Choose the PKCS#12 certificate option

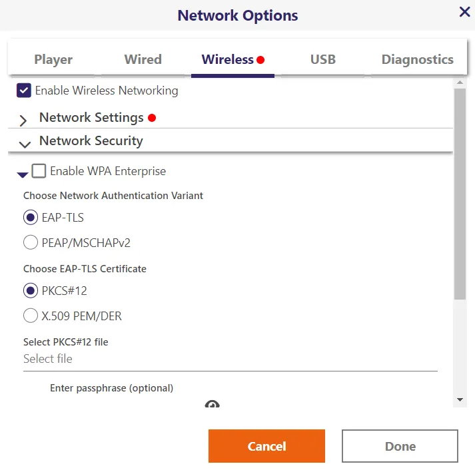point(31,290)
